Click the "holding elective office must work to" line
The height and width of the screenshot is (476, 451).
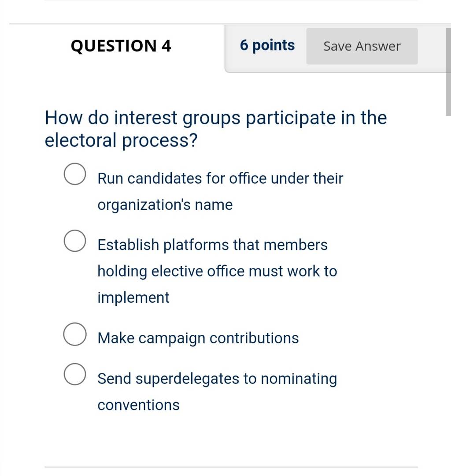(x=217, y=271)
